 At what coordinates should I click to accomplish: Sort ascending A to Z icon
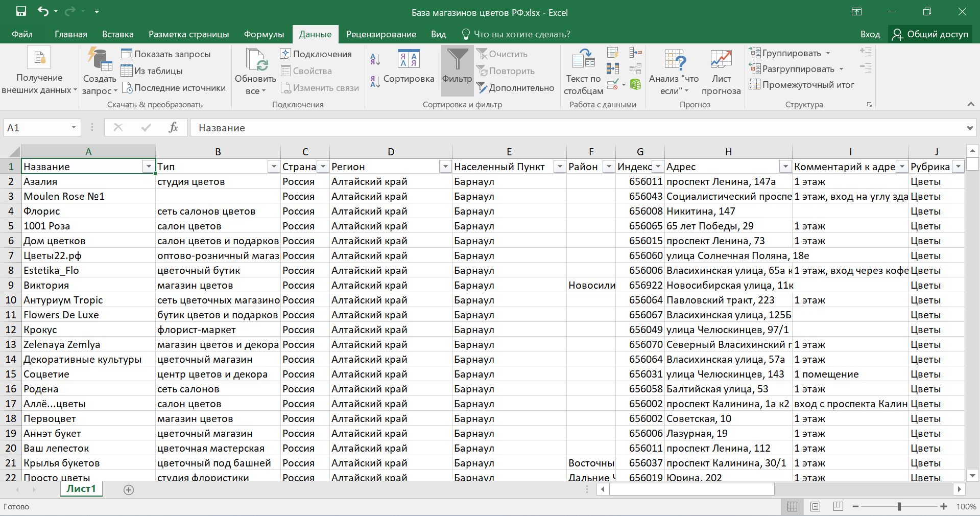pos(375,60)
